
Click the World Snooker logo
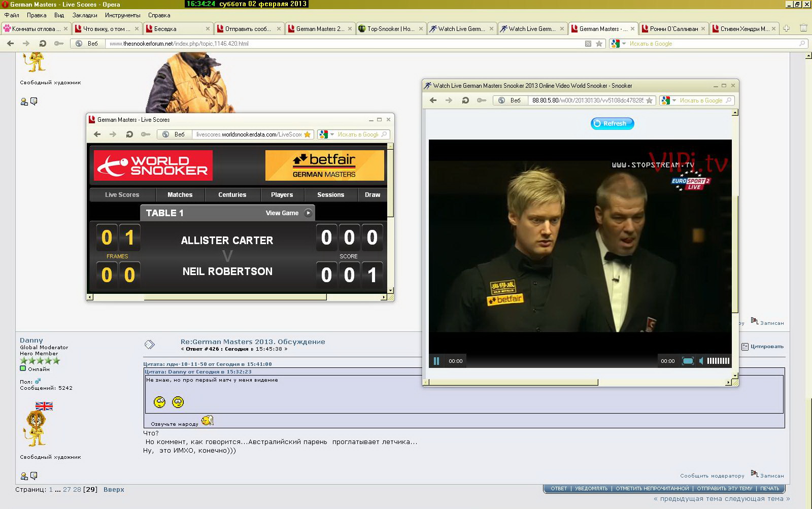153,165
